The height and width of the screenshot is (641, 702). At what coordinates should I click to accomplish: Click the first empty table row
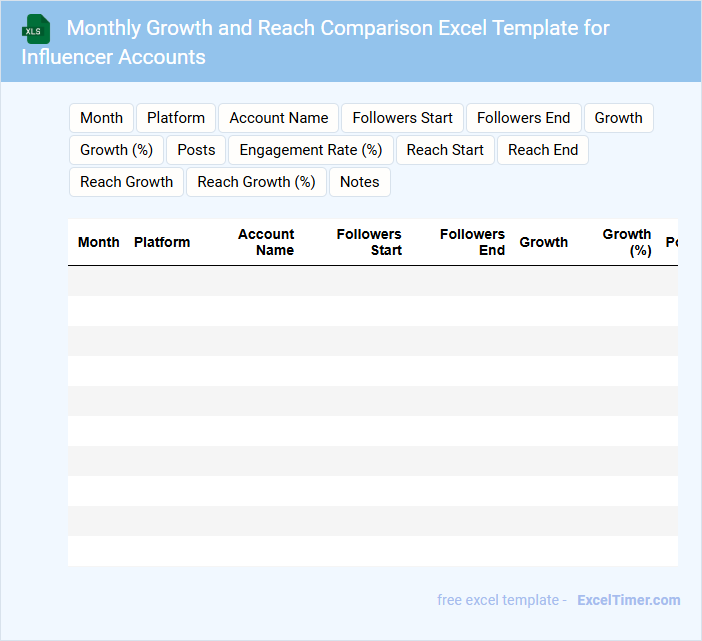[x=372, y=281]
